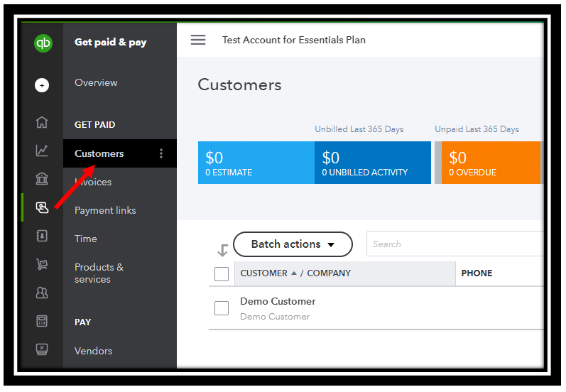Open the address book sidebar icon
This screenshot has width=566, height=392.
(x=42, y=236)
